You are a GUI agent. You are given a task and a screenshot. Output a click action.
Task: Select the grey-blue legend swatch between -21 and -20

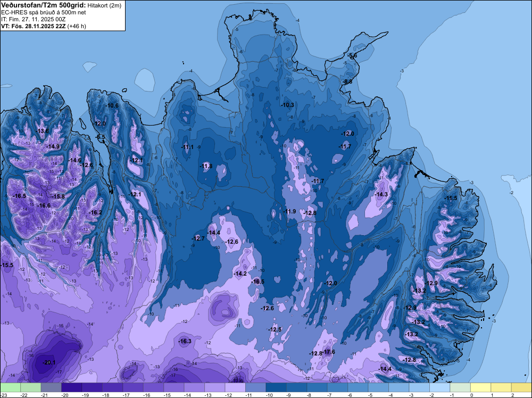[x=51, y=387]
